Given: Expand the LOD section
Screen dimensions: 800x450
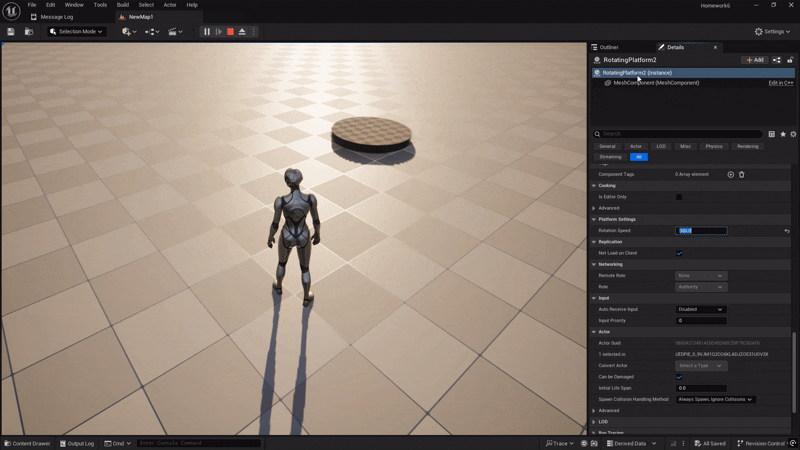Looking at the screenshot, I should [593, 422].
